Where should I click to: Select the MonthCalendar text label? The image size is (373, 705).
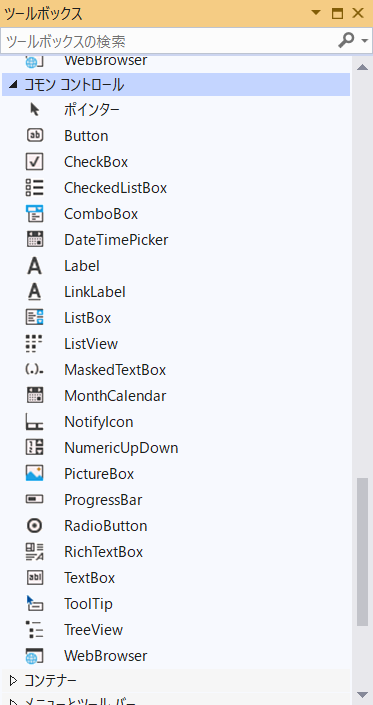coord(115,396)
